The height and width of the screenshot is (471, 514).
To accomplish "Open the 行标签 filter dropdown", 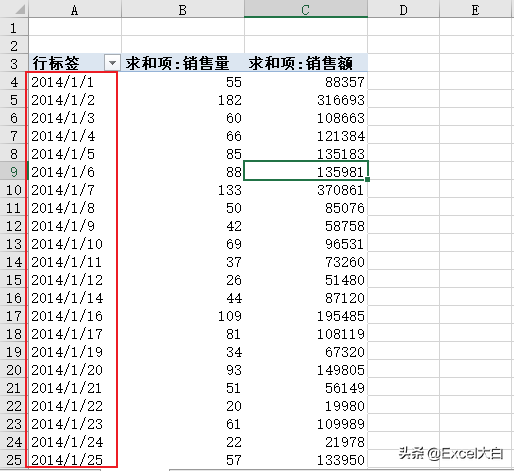I will (112, 63).
